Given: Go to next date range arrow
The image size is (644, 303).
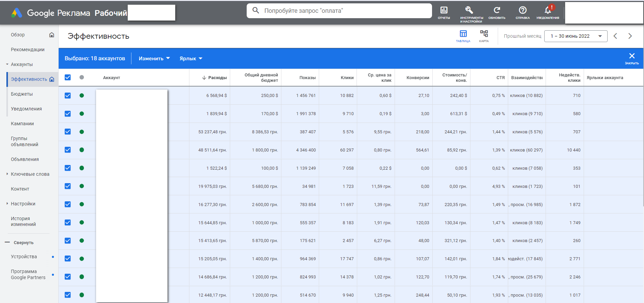Looking at the screenshot, I should 630,36.
